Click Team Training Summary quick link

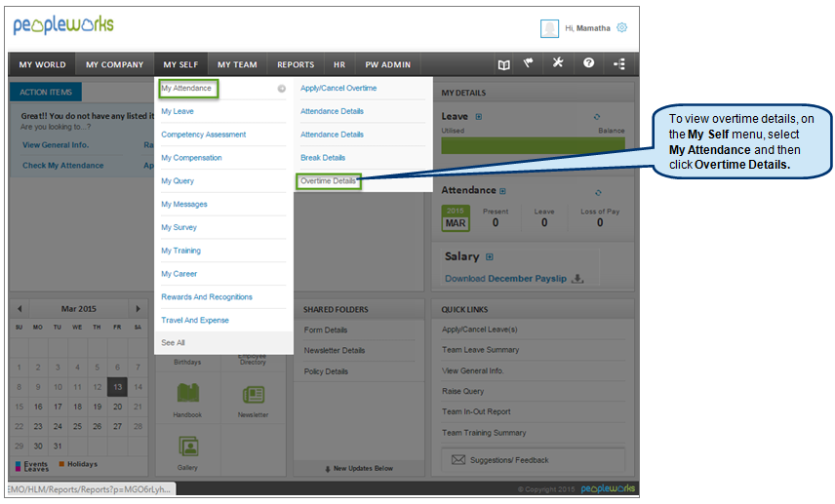pyautogui.click(x=484, y=433)
